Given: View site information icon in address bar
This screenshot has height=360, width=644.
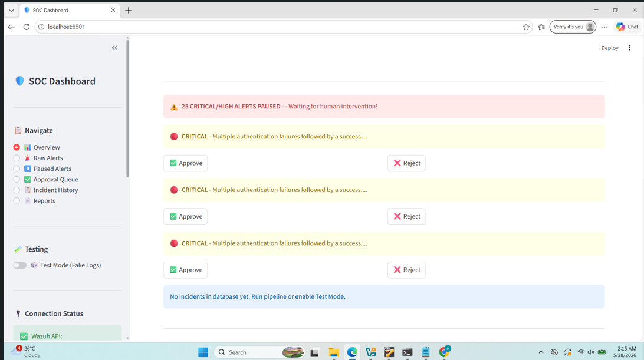Looking at the screenshot, I should point(41,27).
